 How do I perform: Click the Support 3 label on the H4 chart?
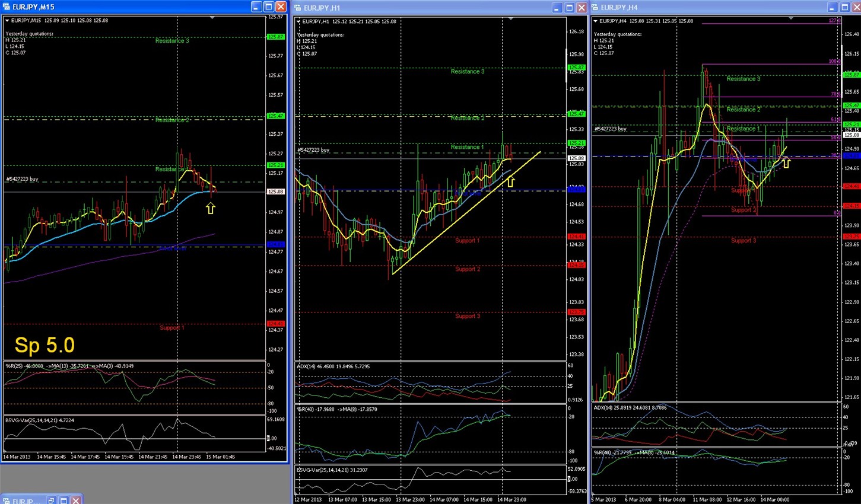[744, 241]
